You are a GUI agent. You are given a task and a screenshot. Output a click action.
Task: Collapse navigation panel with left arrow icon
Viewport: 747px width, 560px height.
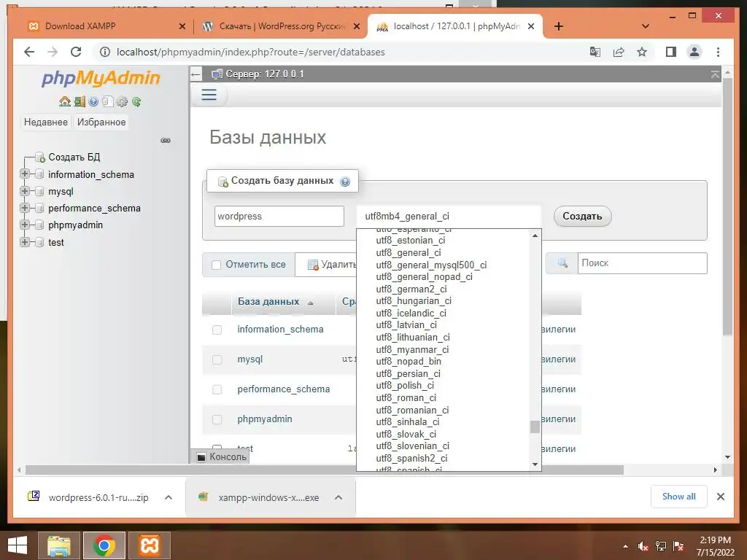(196, 74)
